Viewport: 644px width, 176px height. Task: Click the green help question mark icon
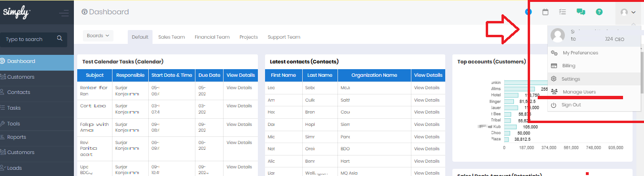coord(599,12)
